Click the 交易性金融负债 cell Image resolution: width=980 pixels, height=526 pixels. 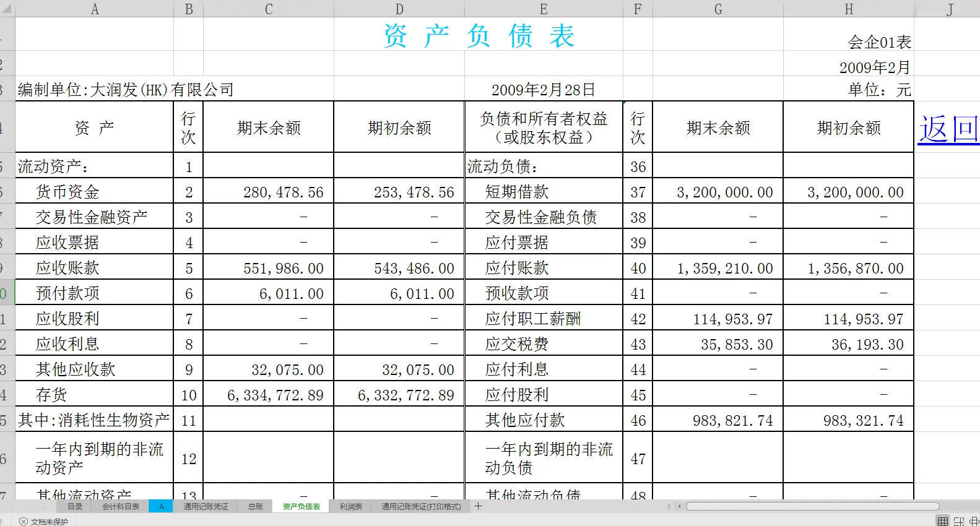(544, 217)
